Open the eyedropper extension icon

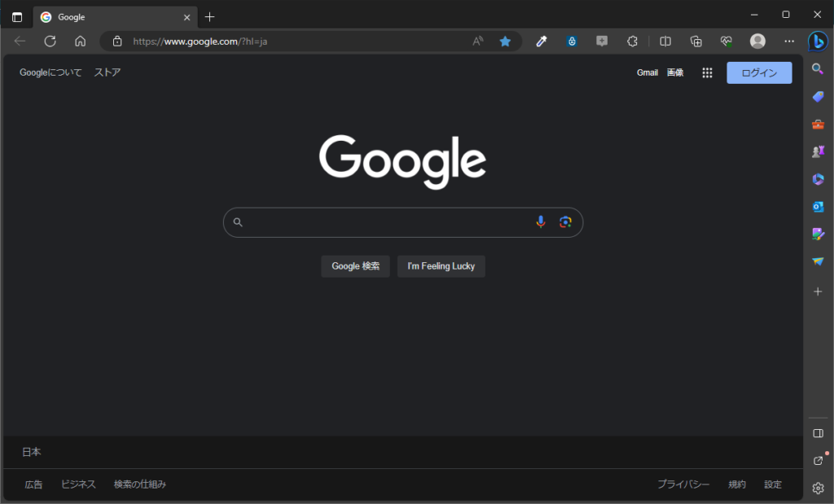tap(542, 41)
